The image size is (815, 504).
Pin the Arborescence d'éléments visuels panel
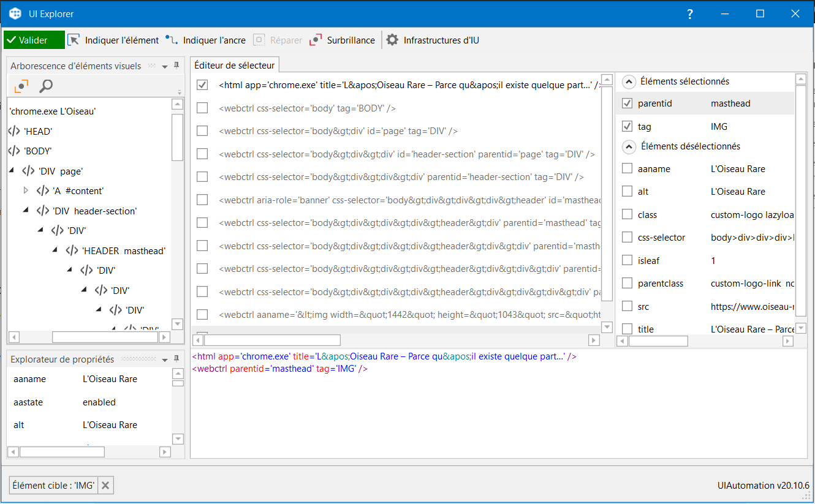[176, 66]
